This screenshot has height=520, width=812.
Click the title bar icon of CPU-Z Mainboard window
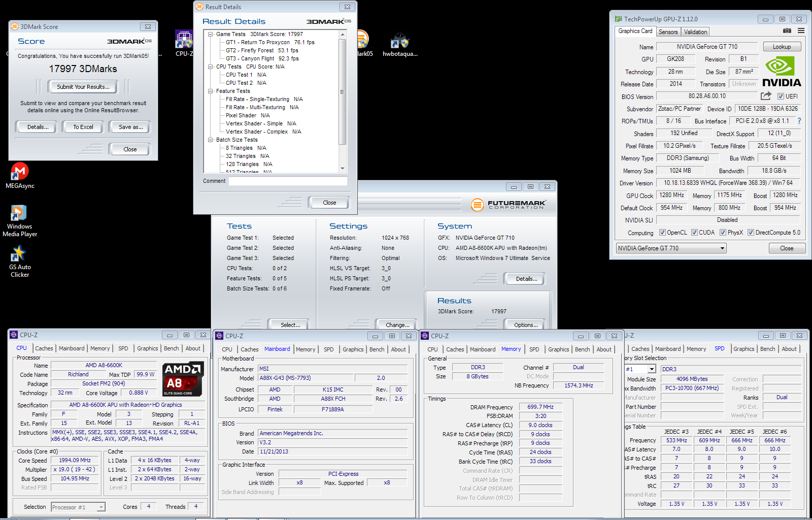(219, 336)
